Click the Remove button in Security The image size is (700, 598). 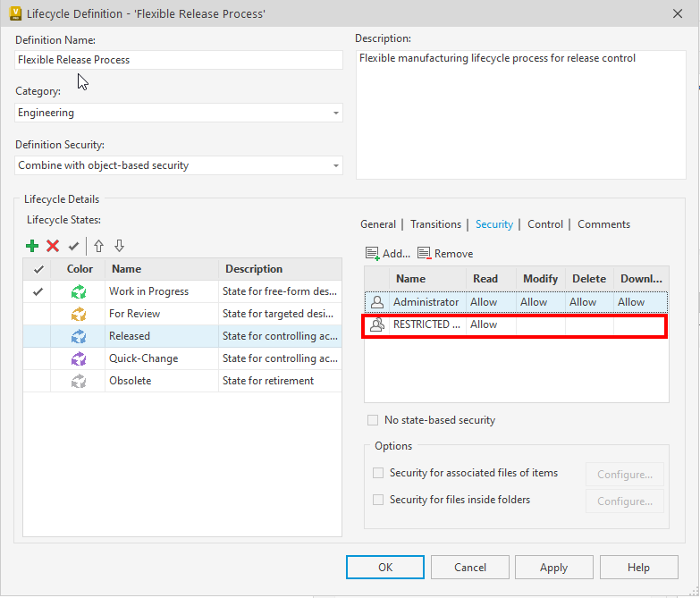445,254
